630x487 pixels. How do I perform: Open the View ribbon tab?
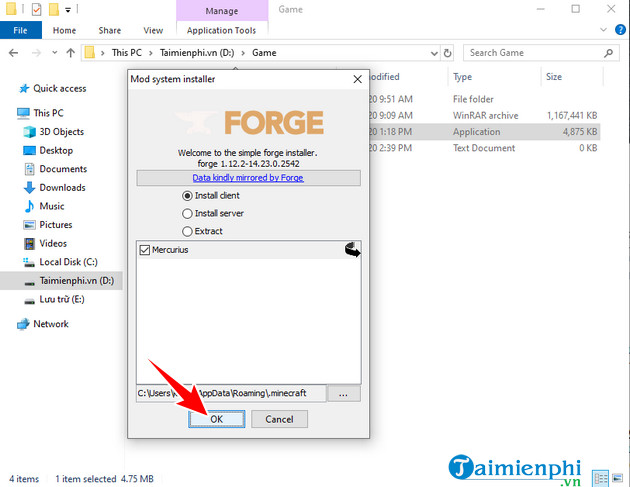[x=153, y=31]
